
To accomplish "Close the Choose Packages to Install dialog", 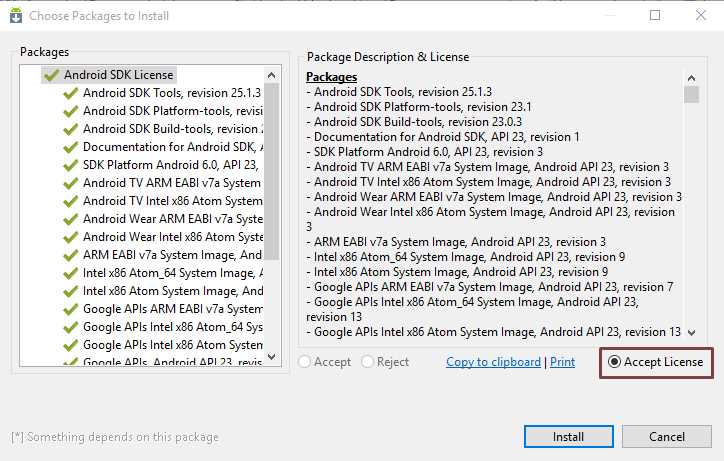I will (700, 15).
